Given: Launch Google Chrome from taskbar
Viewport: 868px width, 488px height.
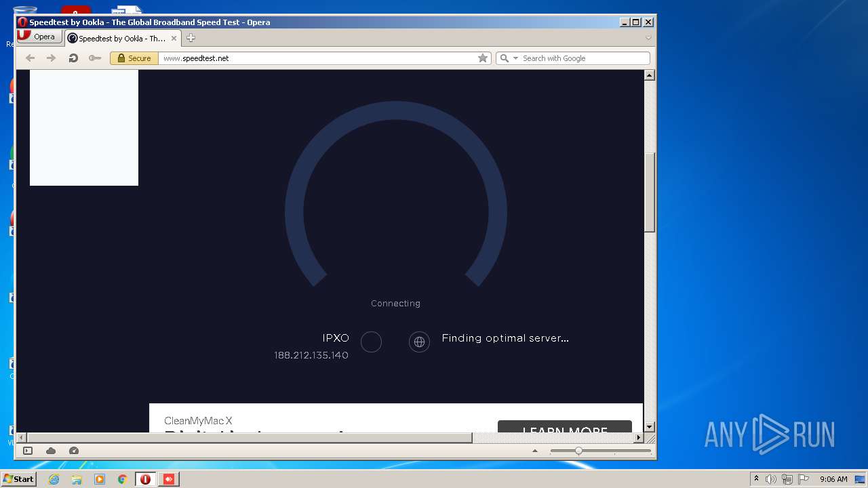Looking at the screenshot, I should click(123, 479).
